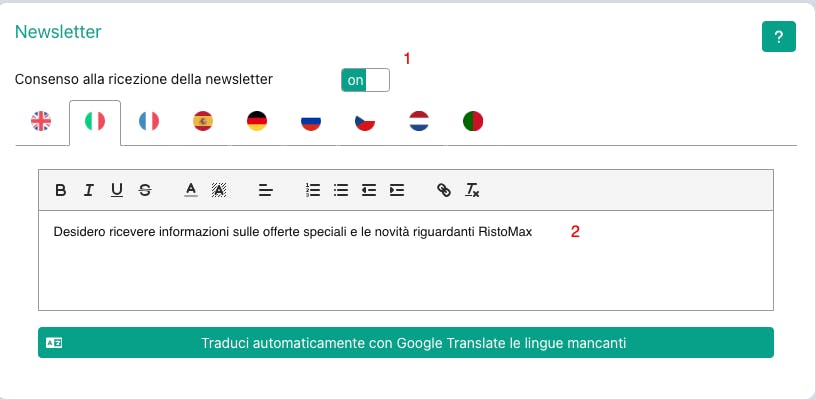The height and width of the screenshot is (400, 816).
Task: Switch to the Dutch flag tab
Action: 419,121
